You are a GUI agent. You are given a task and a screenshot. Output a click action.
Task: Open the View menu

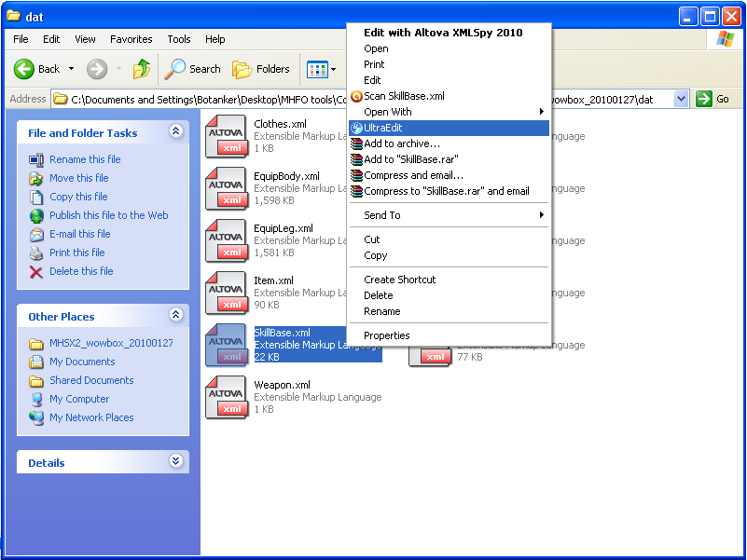(x=85, y=39)
